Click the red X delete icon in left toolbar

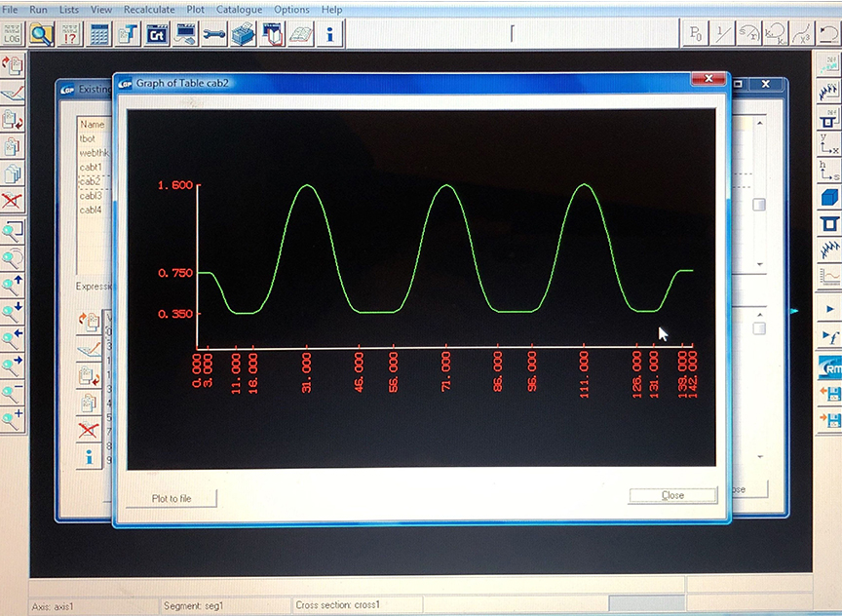point(13,202)
